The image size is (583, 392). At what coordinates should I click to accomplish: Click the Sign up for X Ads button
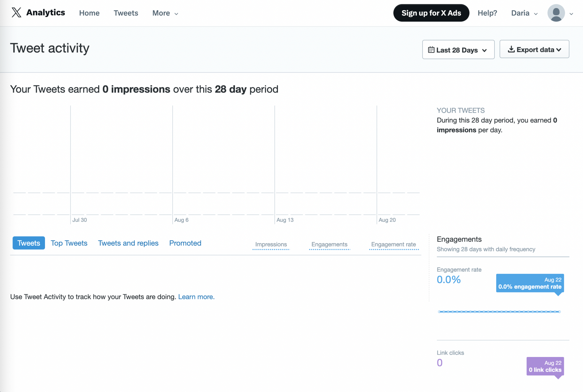click(x=431, y=13)
